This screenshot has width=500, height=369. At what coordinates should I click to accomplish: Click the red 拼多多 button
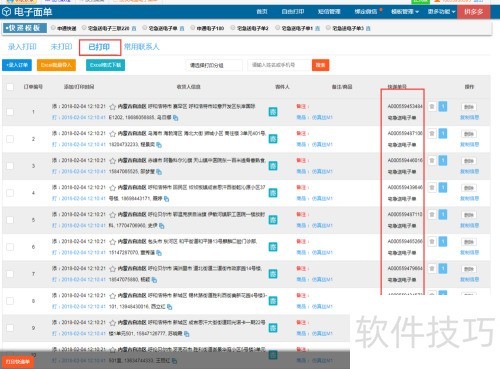tap(474, 12)
